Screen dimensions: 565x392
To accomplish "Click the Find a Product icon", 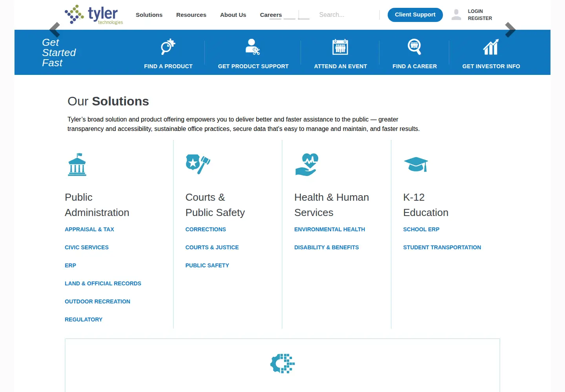I will [x=168, y=47].
